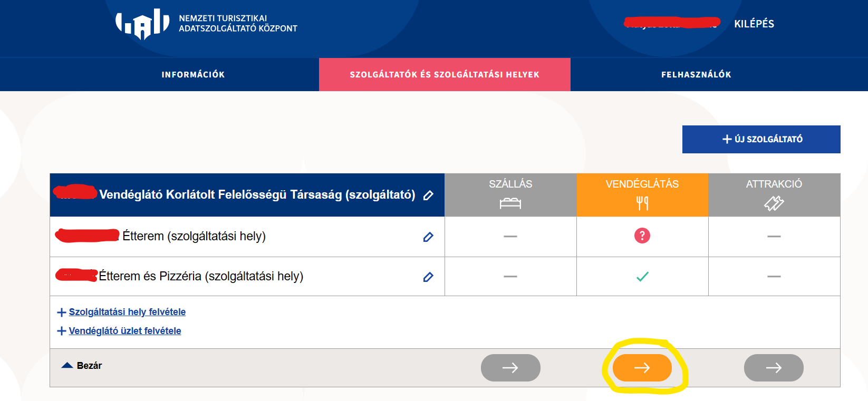Edit the Étterem és Pizzéria pencil icon

(x=428, y=277)
